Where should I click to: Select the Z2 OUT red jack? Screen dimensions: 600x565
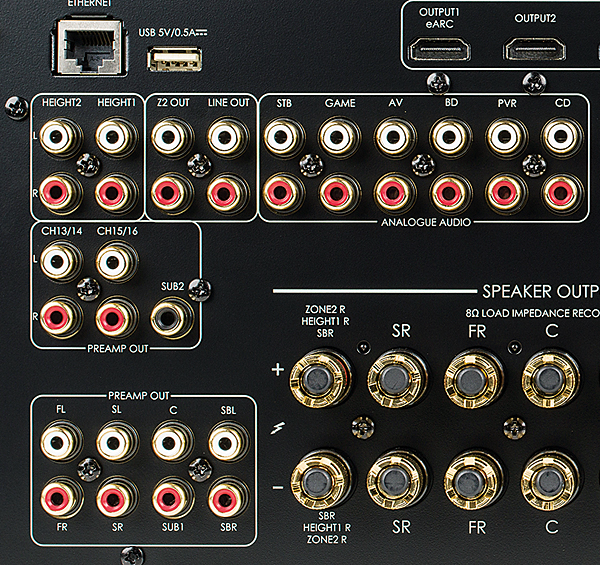coord(172,192)
